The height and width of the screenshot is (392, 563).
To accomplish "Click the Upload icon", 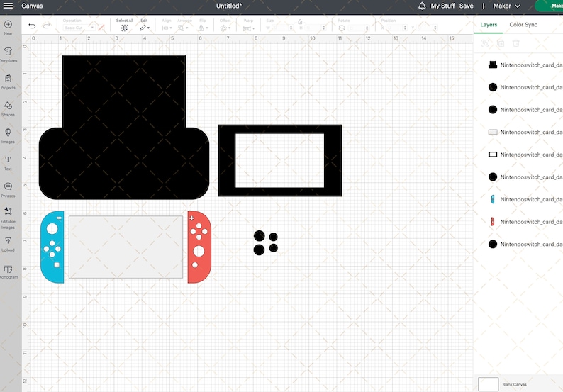I will (x=8, y=240).
